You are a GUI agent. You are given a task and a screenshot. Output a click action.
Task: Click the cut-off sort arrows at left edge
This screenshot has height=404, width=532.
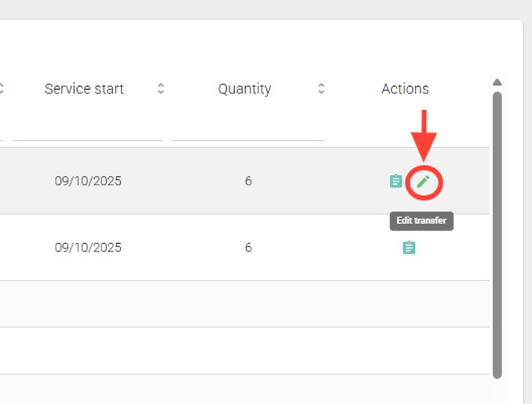[x=1, y=89]
